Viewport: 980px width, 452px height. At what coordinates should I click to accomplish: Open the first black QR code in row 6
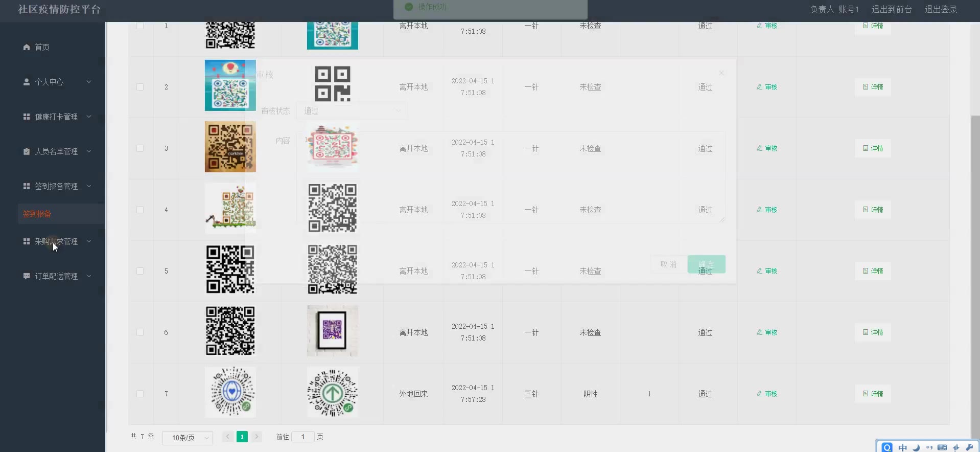pos(230,331)
